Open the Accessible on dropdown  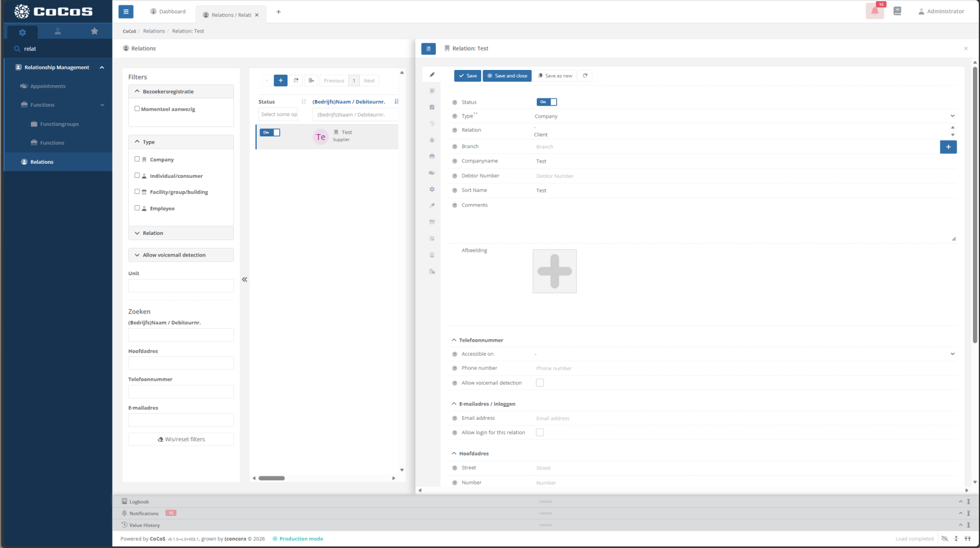744,354
